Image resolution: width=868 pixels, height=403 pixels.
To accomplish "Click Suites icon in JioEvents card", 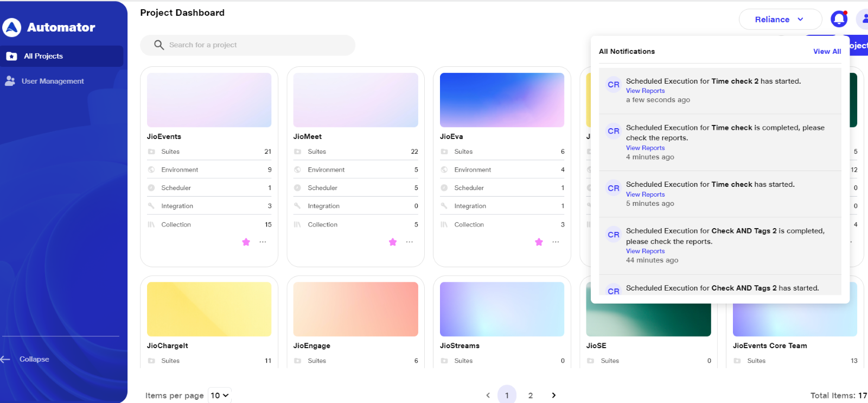I will pyautogui.click(x=151, y=152).
